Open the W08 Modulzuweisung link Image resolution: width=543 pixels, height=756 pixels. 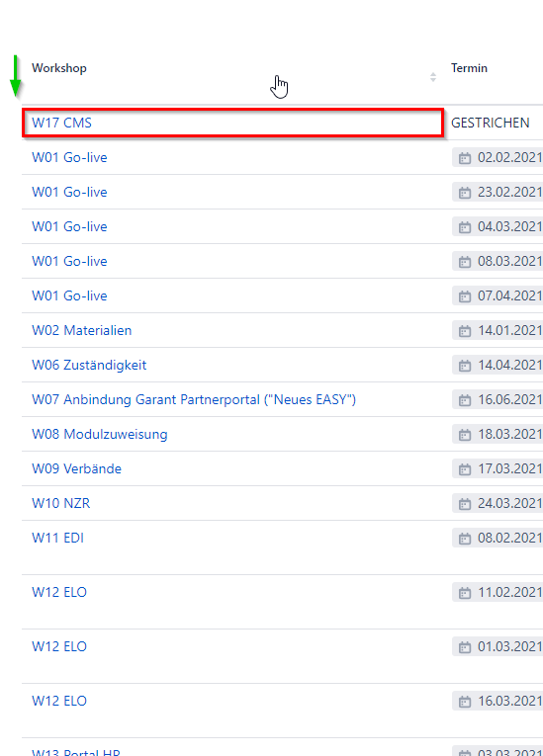[100, 435]
